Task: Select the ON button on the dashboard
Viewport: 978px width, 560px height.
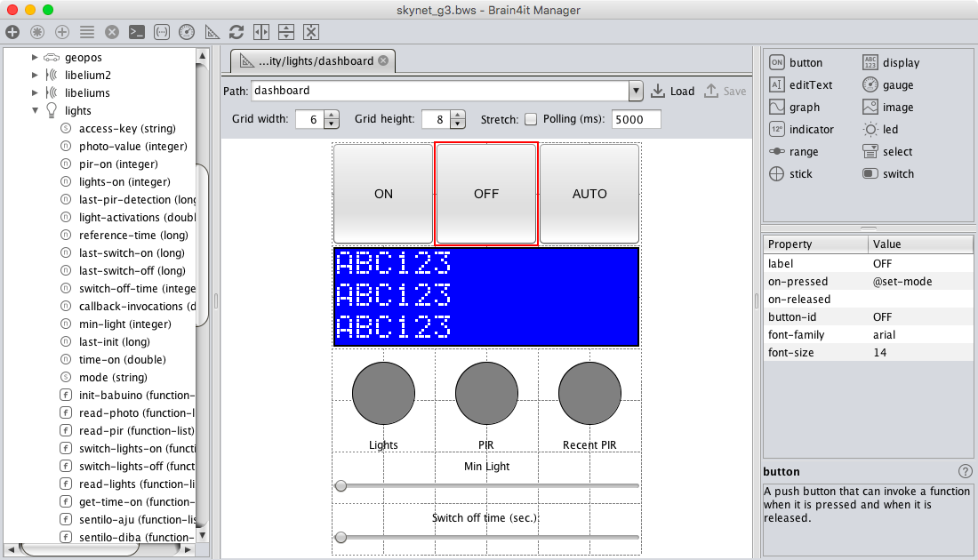Action: [x=383, y=194]
